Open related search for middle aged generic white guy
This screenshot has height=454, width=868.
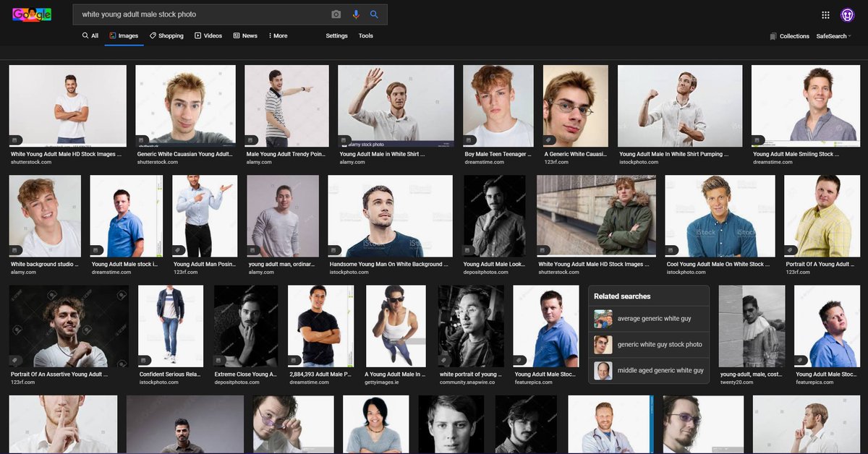tap(651, 371)
